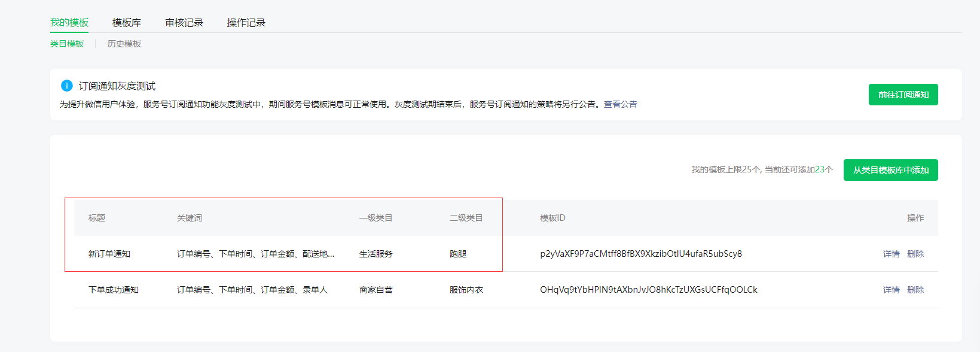Viewport: 980px width, 352px height.
Task: Click the 新订单通知 title cell
Action: click(x=109, y=254)
